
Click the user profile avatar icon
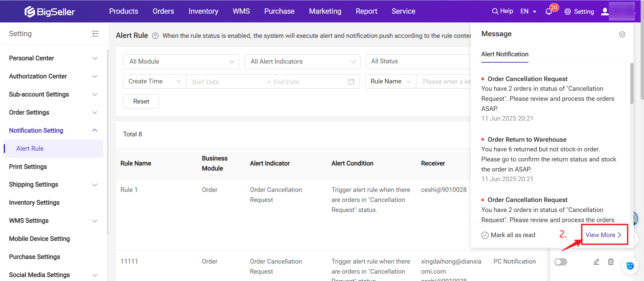click(605, 11)
